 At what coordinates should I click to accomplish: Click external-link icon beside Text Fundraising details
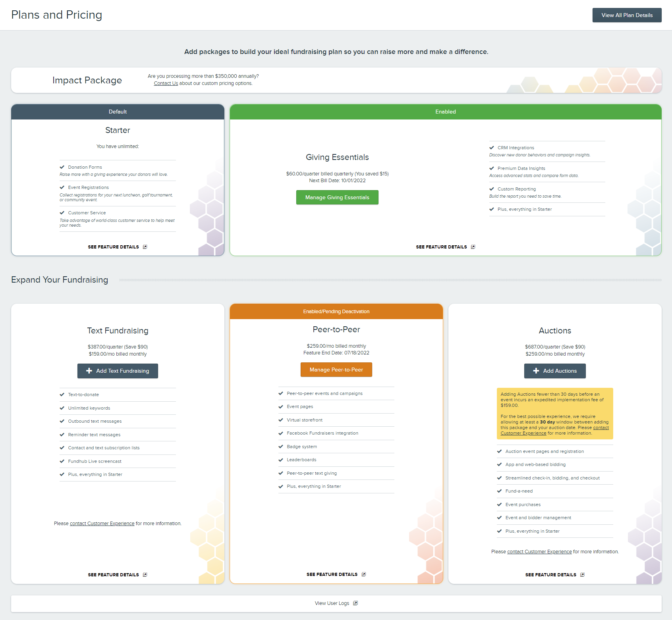coord(145,575)
